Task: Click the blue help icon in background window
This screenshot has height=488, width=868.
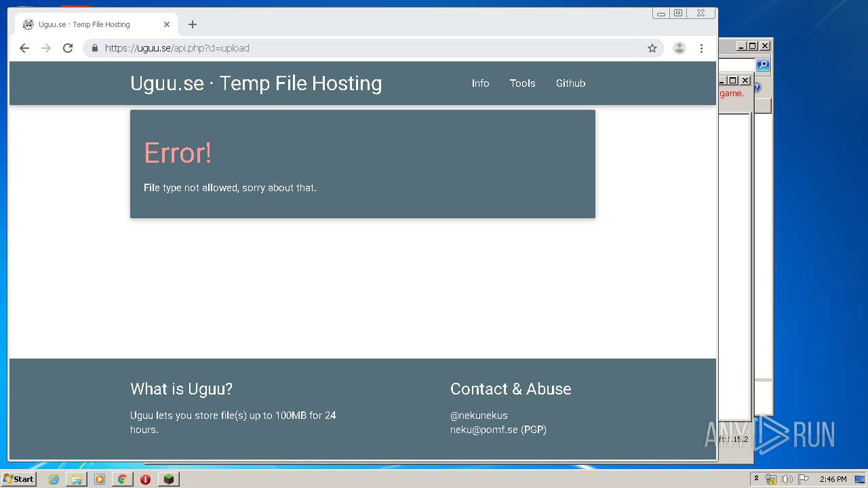Action: (x=757, y=88)
